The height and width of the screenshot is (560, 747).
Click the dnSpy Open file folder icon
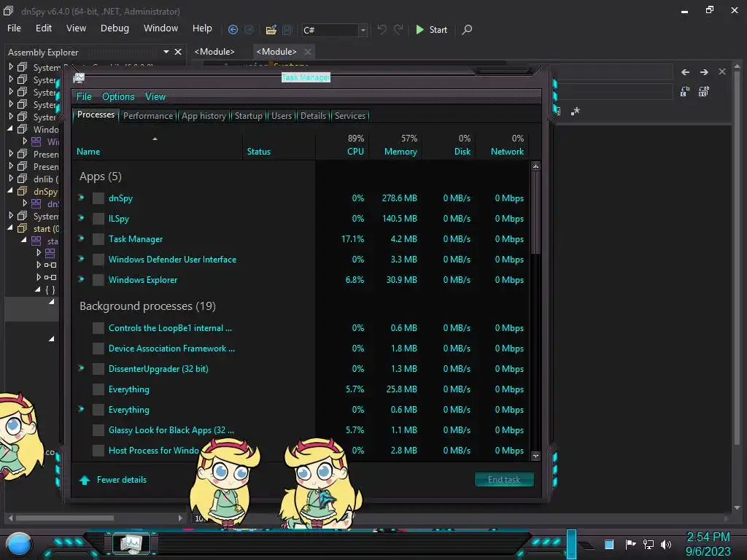point(271,29)
